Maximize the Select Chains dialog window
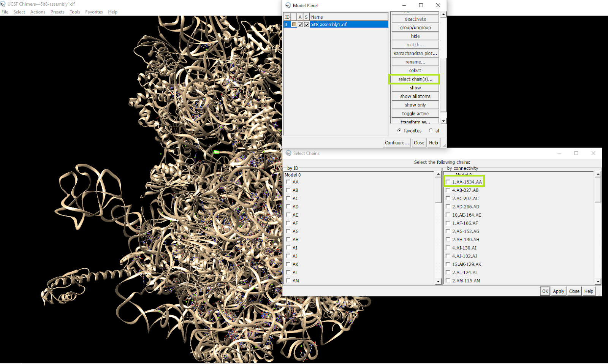Screen dimensions: 608x364 tap(576, 153)
